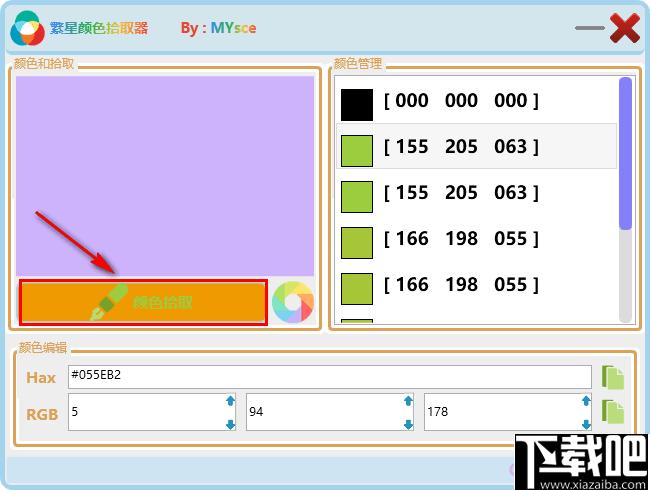This screenshot has width=650, height=490.
Task: Increase the red value with up arrow
Action: 230,401
